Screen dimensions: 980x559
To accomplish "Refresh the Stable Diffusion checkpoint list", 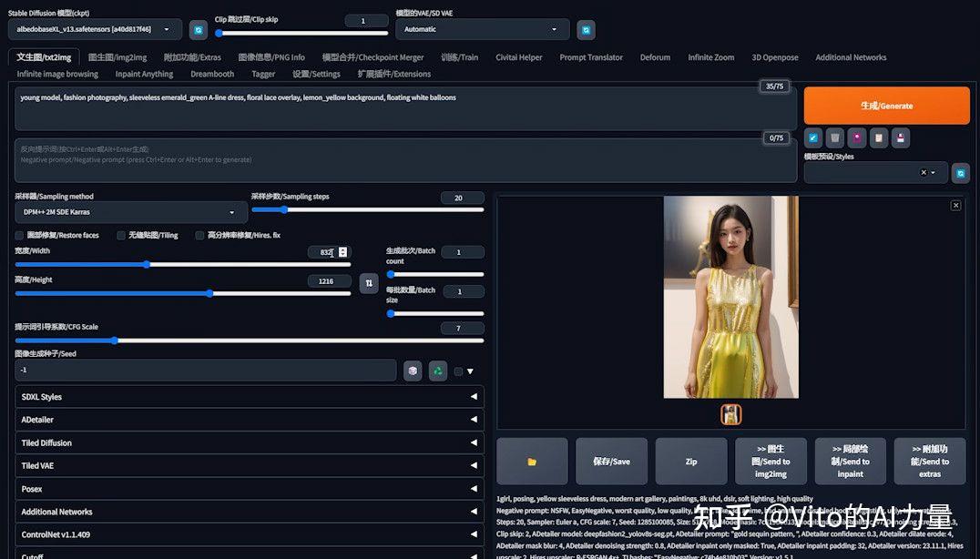I will (x=199, y=30).
